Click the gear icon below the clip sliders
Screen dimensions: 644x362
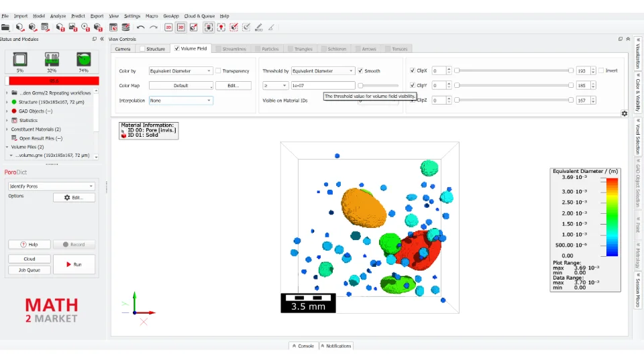(625, 113)
